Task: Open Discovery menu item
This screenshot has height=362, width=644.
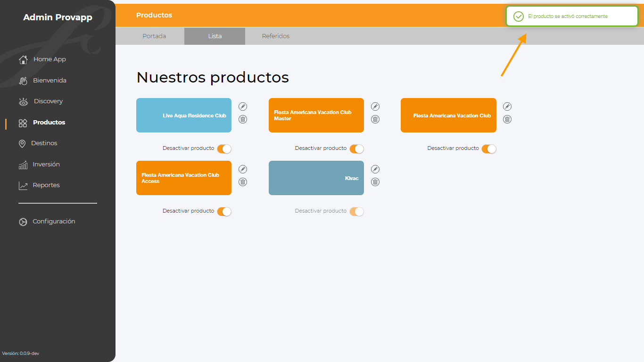Action: pos(48,101)
